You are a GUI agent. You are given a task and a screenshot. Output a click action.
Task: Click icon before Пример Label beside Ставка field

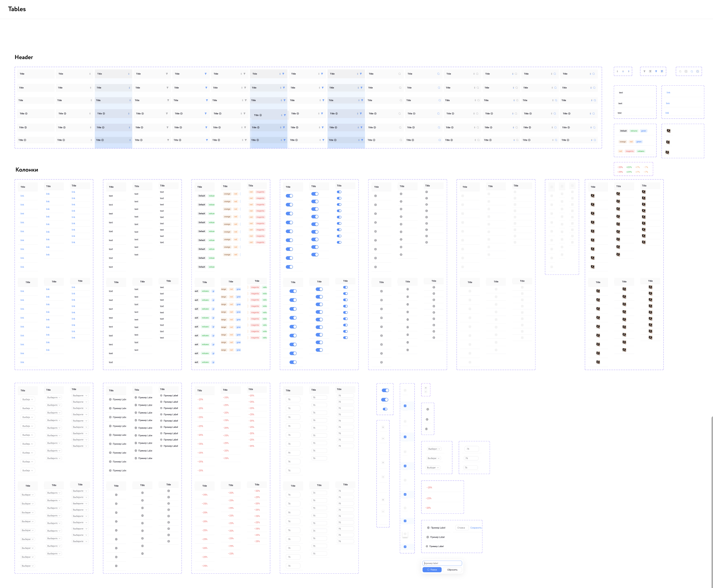(428, 528)
